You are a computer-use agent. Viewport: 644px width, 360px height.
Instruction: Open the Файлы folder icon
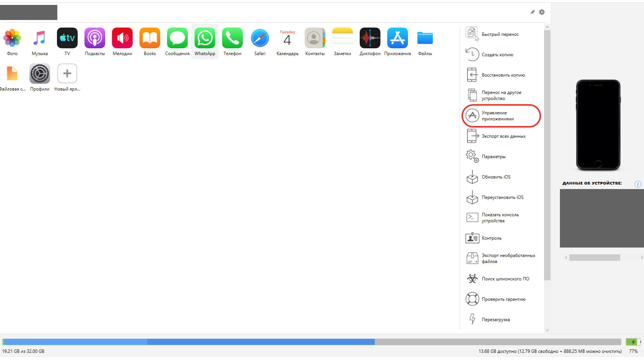pyautogui.click(x=425, y=38)
